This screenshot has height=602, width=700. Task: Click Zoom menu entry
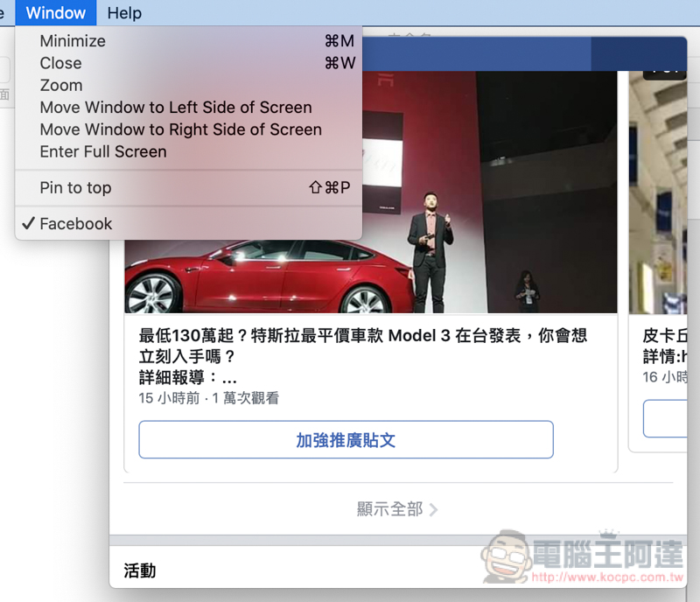coord(188,85)
